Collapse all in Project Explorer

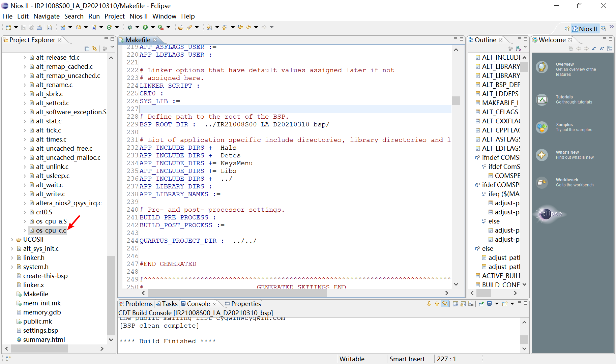[87, 49]
